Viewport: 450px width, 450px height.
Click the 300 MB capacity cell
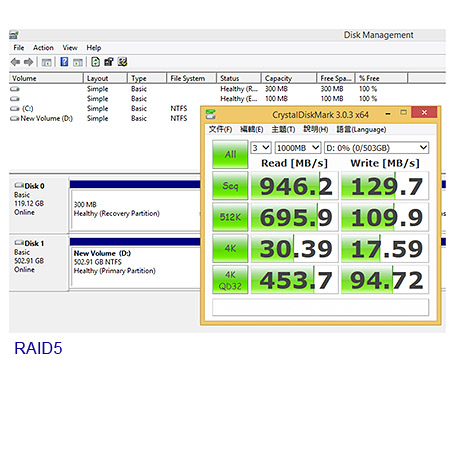click(276, 89)
